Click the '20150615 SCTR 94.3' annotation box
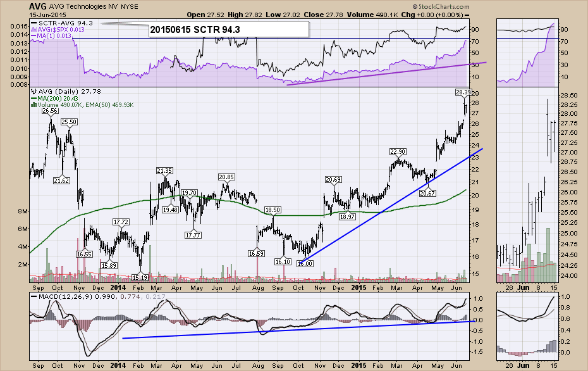Viewport: 588px width, 371px height. [229, 30]
